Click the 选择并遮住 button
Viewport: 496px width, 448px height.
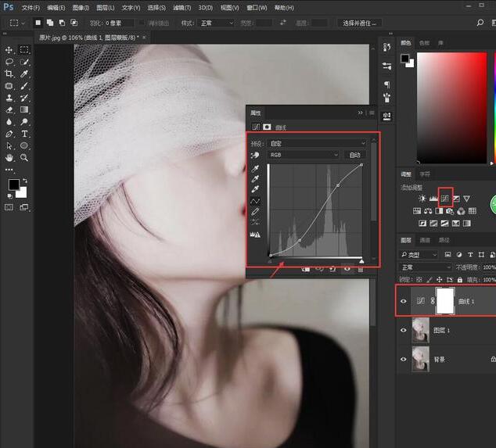[x=360, y=23]
